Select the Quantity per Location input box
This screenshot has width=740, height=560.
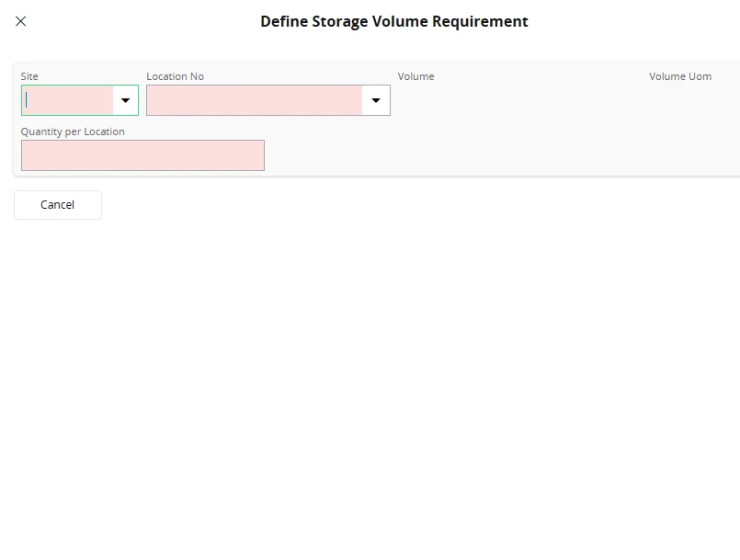pos(142,155)
